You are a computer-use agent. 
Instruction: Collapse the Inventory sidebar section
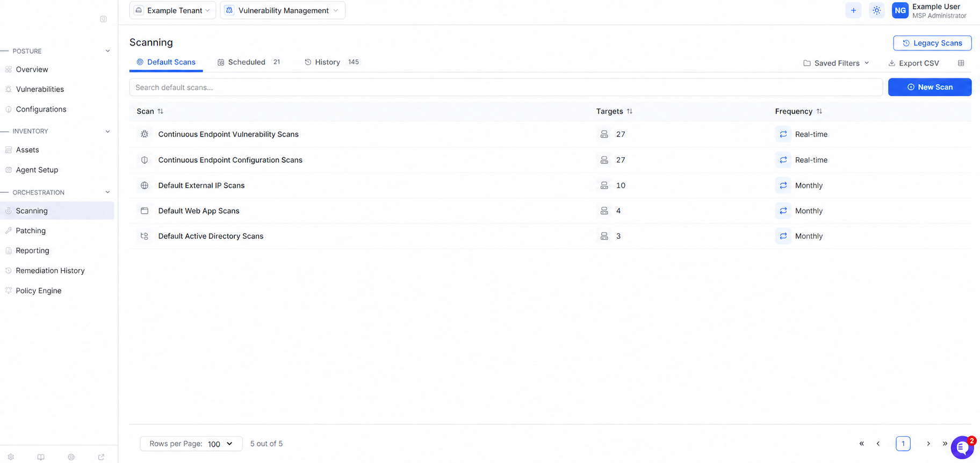pyautogui.click(x=107, y=131)
